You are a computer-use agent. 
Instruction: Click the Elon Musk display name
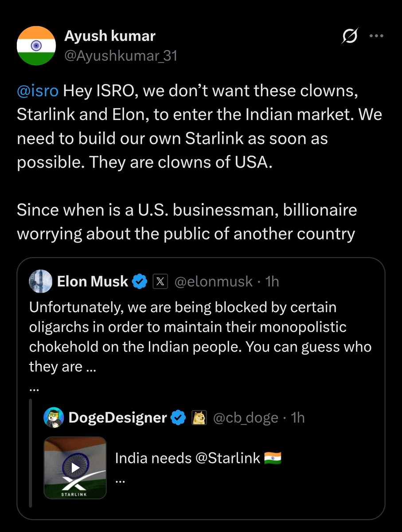(x=93, y=281)
